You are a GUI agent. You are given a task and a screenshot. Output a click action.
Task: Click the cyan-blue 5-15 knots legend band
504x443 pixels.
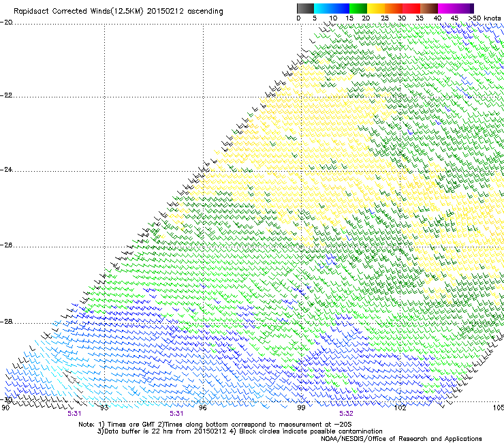[x=332, y=8]
